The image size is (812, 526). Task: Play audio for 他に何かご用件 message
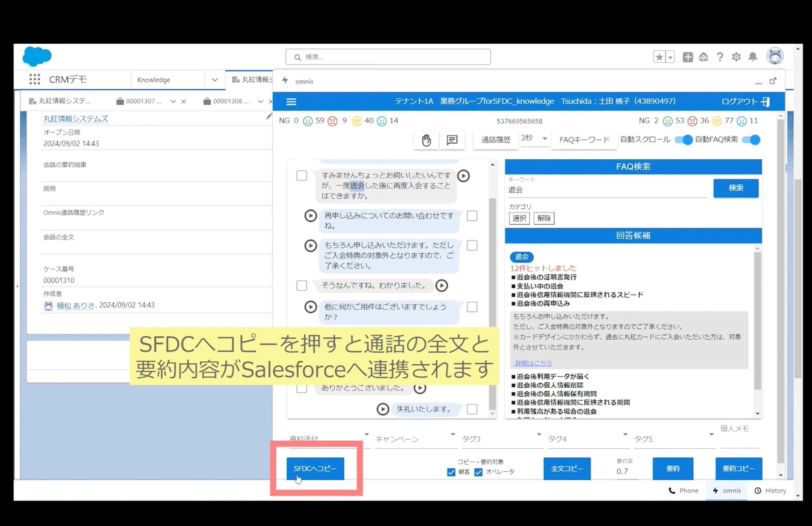click(x=310, y=307)
